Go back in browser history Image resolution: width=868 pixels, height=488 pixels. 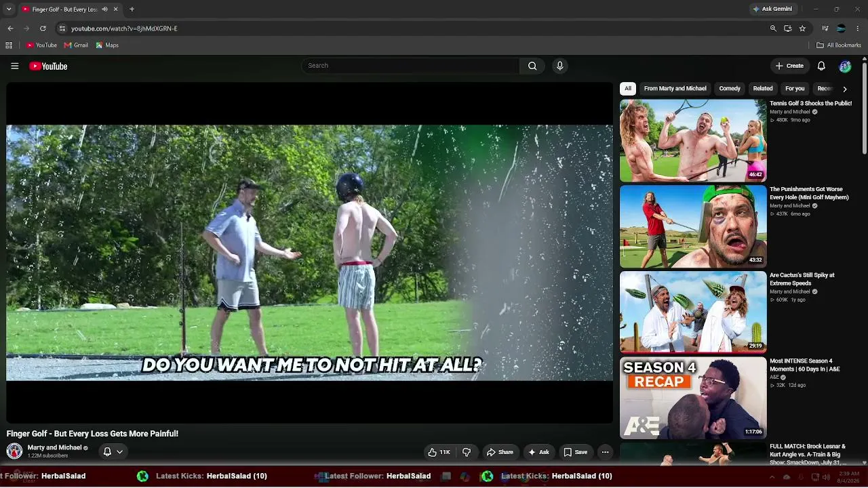[x=10, y=28]
